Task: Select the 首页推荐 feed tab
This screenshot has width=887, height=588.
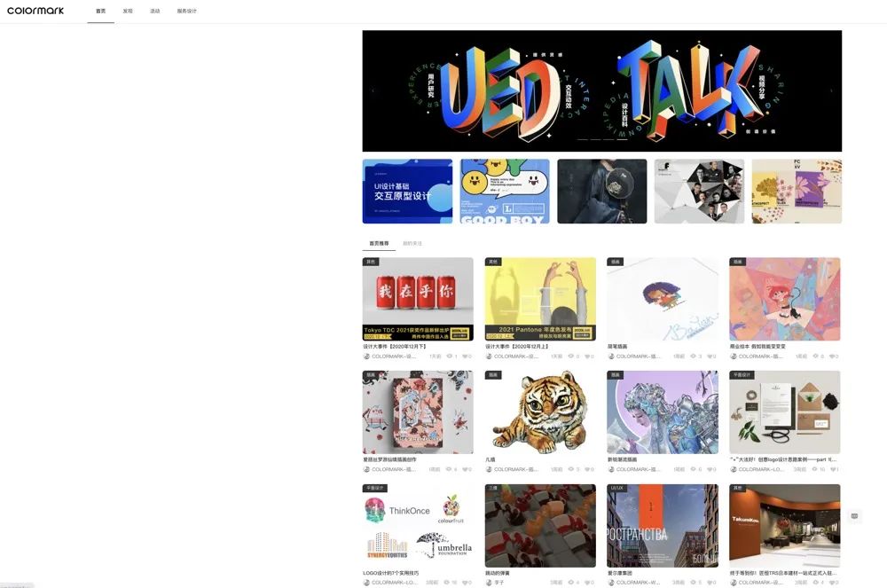Action: (379, 244)
